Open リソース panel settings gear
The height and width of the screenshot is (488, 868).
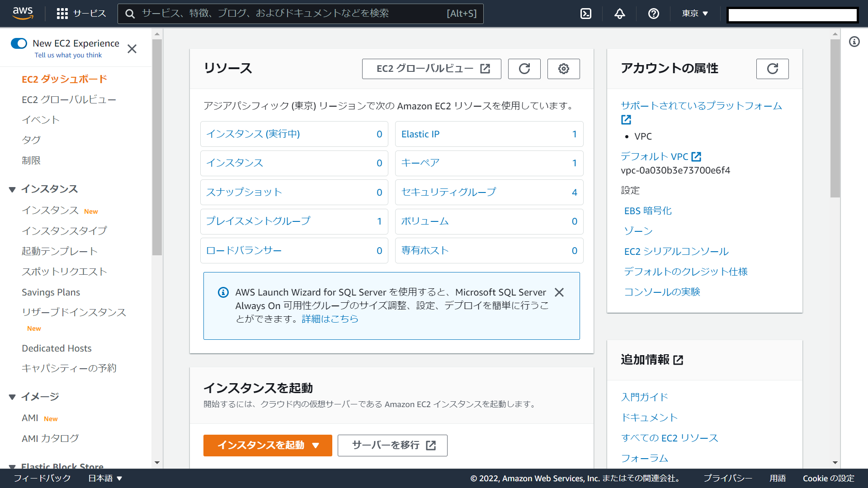click(x=563, y=69)
